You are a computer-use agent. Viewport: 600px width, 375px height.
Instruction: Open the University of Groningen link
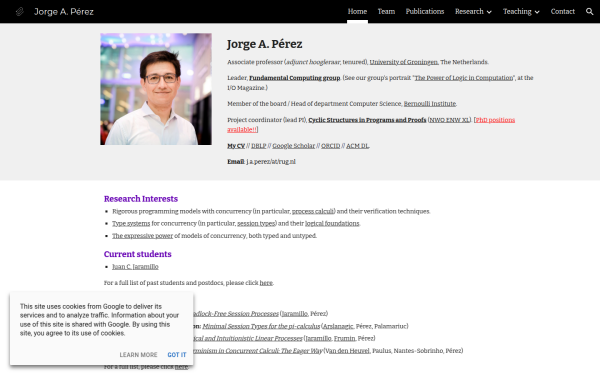tap(404, 62)
